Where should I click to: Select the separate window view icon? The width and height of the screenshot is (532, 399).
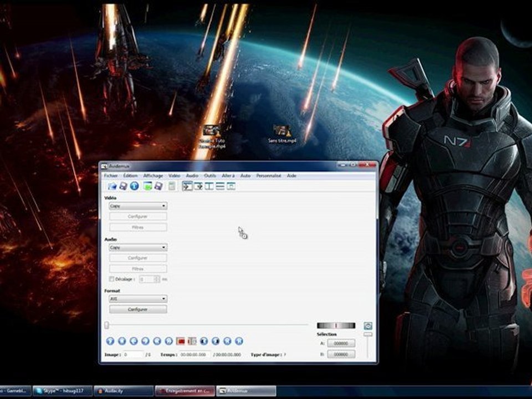click(231, 186)
